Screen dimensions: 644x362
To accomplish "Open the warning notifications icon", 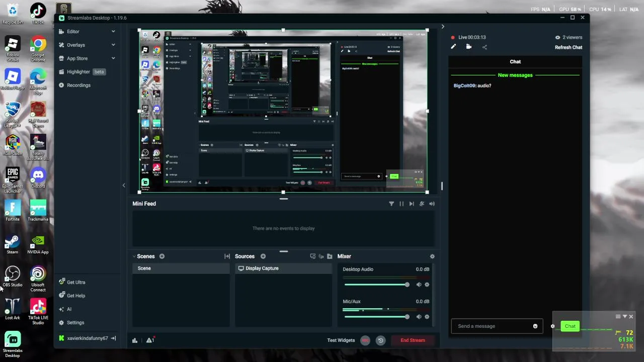I will coord(150,340).
